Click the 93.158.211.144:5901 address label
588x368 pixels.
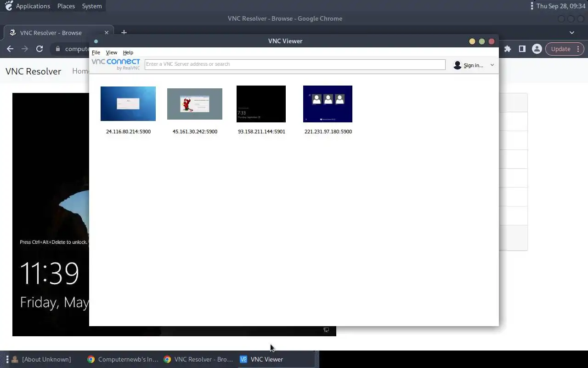[261, 132]
